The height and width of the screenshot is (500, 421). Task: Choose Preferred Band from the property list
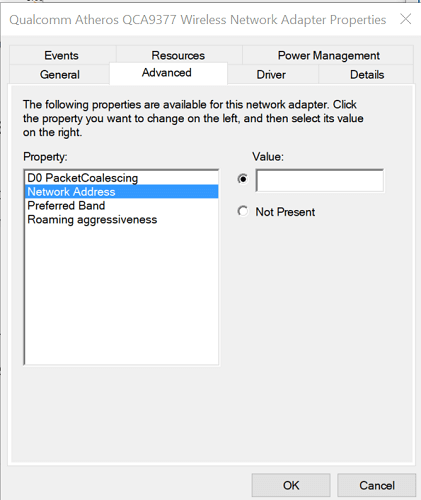pyautogui.click(x=122, y=206)
